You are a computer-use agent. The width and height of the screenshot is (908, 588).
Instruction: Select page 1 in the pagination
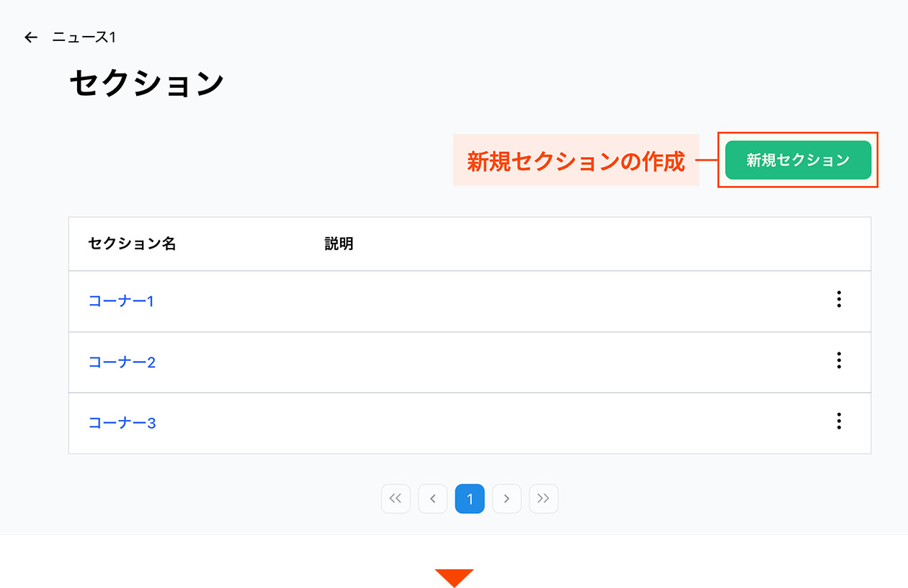(469, 499)
